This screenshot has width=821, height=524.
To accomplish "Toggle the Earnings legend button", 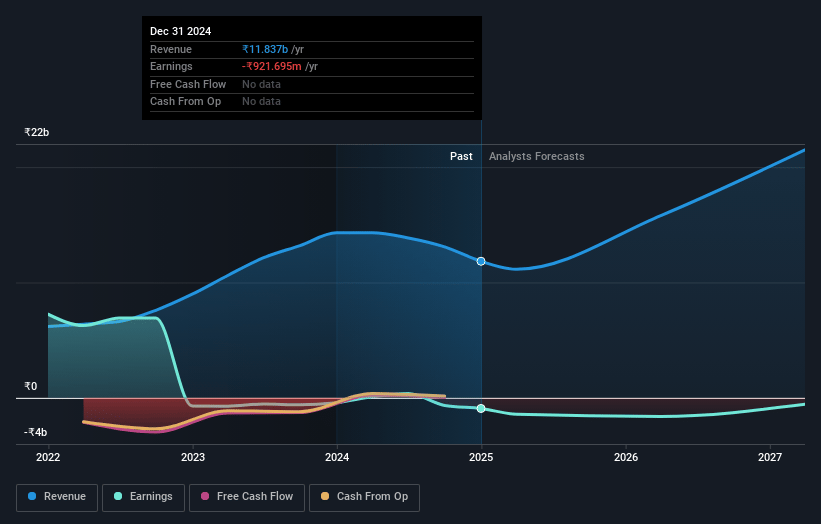I will pos(143,497).
